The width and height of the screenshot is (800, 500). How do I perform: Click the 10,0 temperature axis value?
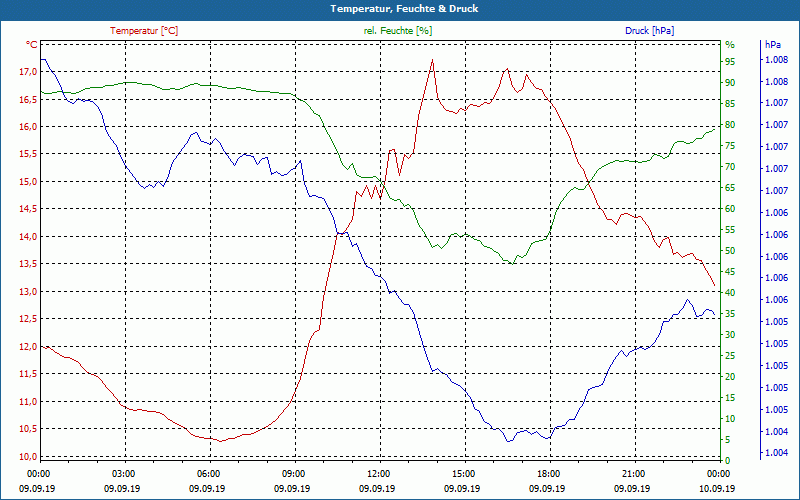coord(28,457)
